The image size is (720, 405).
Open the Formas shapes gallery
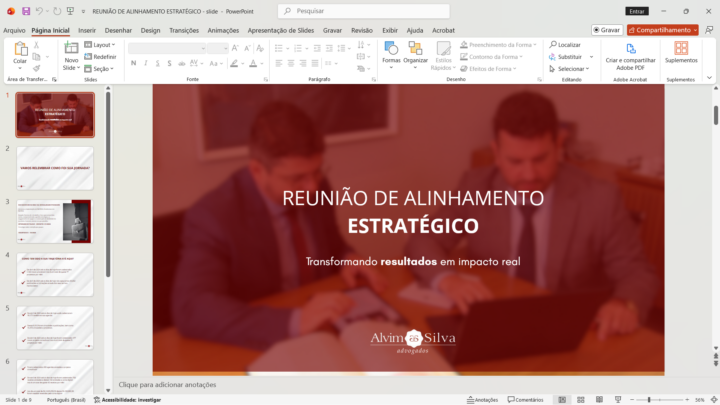pyautogui.click(x=391, y=52)
